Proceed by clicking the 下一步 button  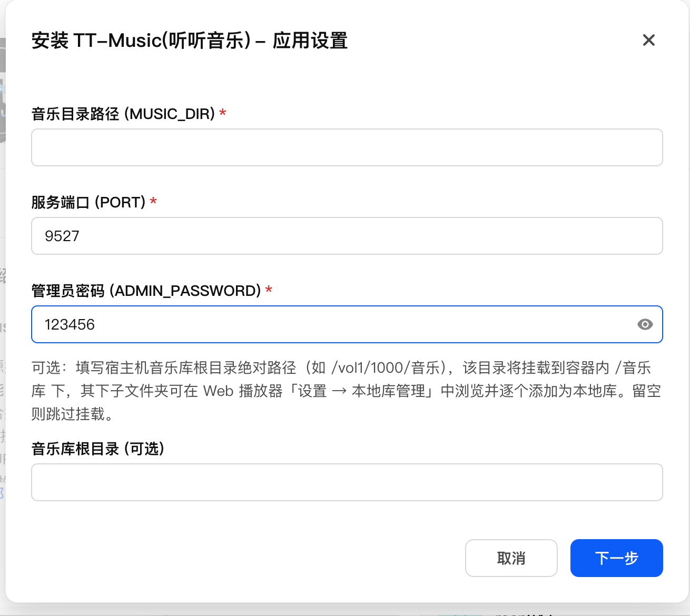coord(616,558)
